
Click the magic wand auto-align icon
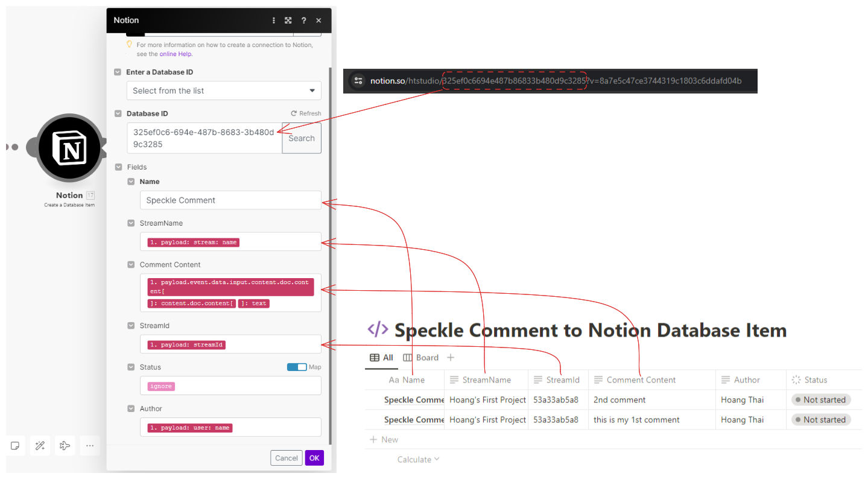pyautogui.click(x=40, y=446)
